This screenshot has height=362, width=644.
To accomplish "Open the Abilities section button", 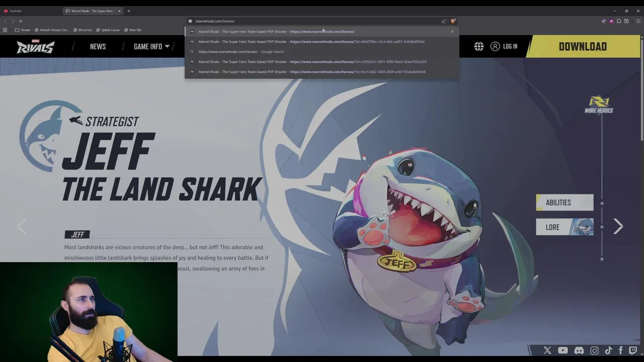I will tap(565, 202).
